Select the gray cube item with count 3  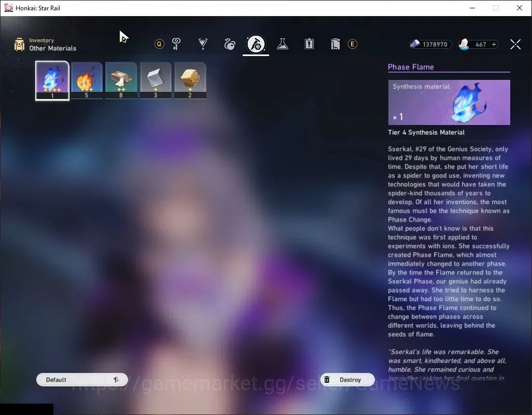(156, 80)
